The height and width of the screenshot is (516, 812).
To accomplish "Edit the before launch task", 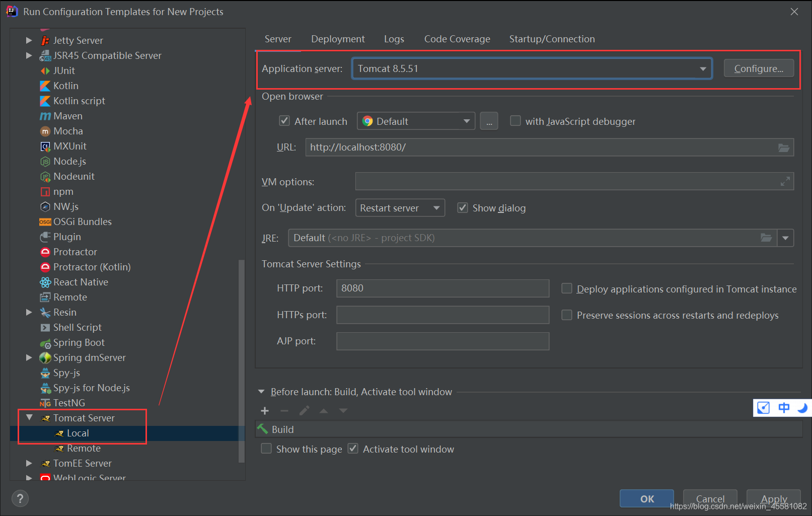I will point(304,411).
